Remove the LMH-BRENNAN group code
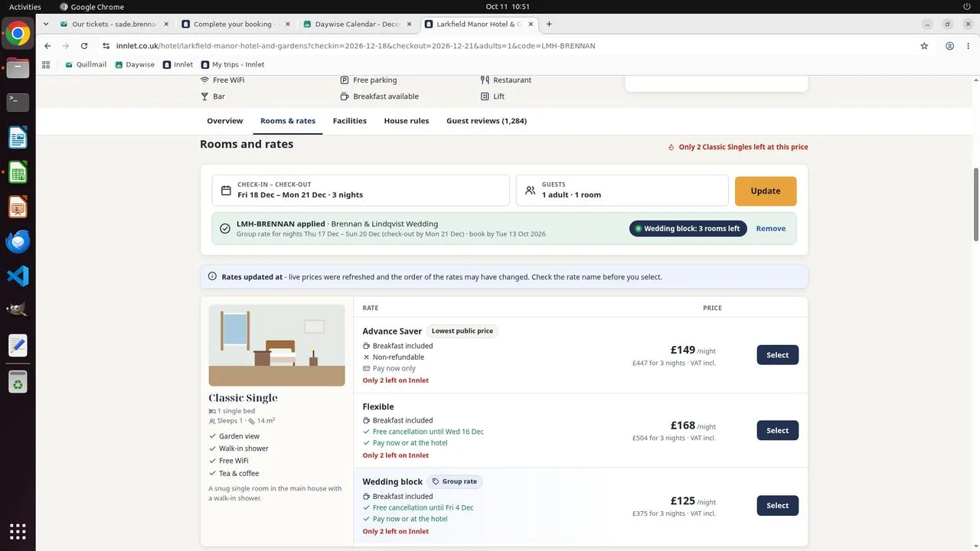Image resolution: width=980 pixels, height=551 pixels. point(770,229)
